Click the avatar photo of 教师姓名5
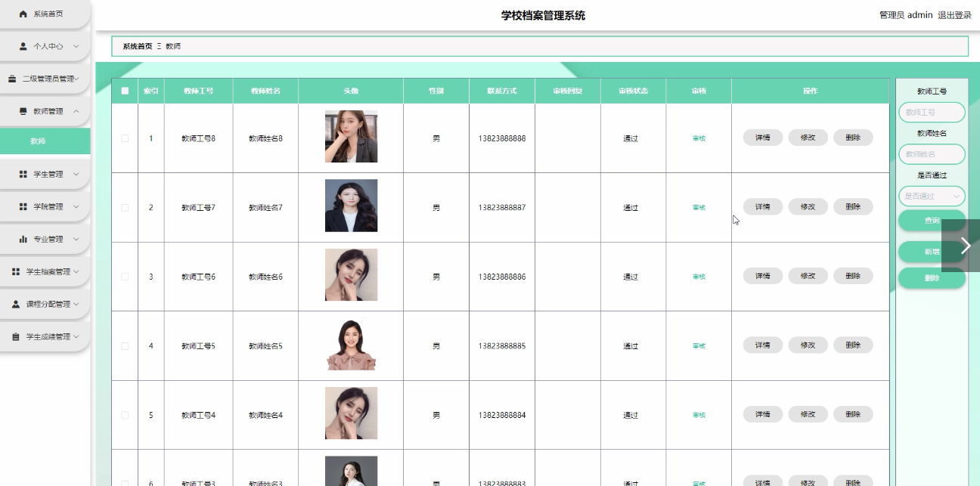Screen dimensions: 980x486 coord(351,345)
